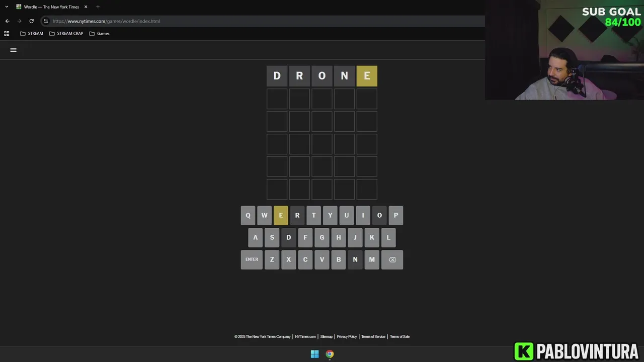Tap the Q key on Wordle keyboard
The image size is (644, 362).
point(248,215)
